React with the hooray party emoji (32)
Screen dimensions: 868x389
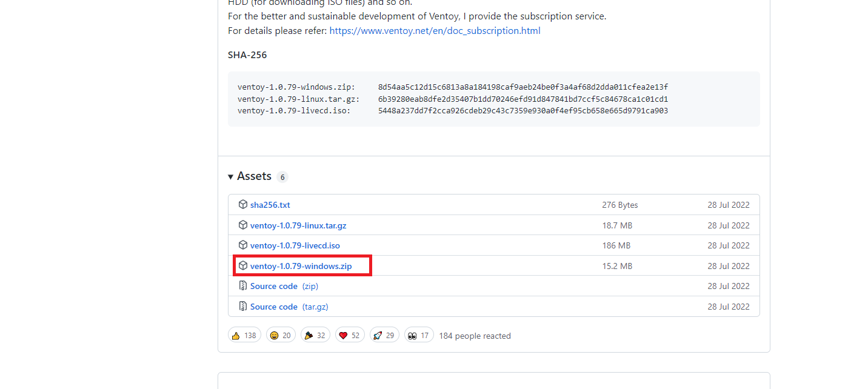click(315, 335)
